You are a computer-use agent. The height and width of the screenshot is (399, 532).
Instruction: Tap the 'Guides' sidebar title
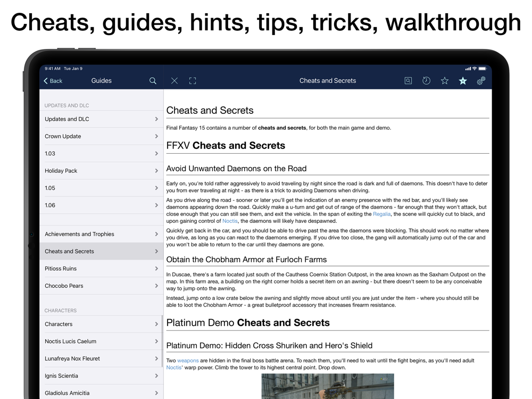102,81
